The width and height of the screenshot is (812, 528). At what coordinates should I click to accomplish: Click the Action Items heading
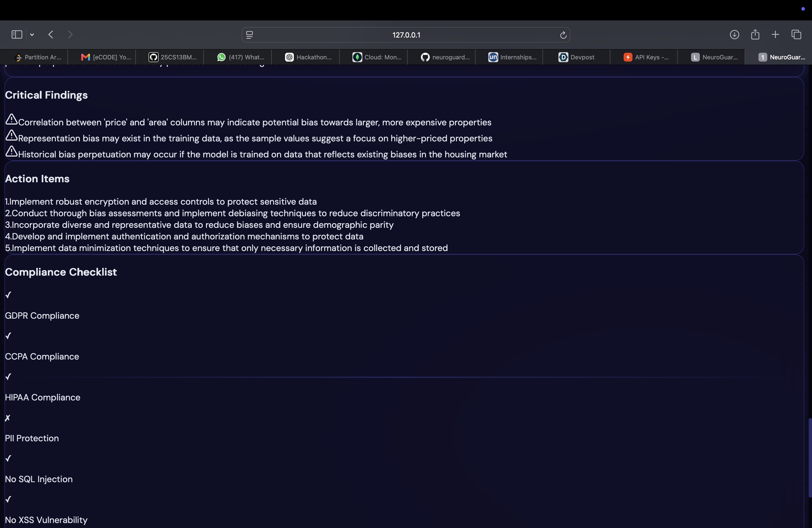tap(37, 179)
